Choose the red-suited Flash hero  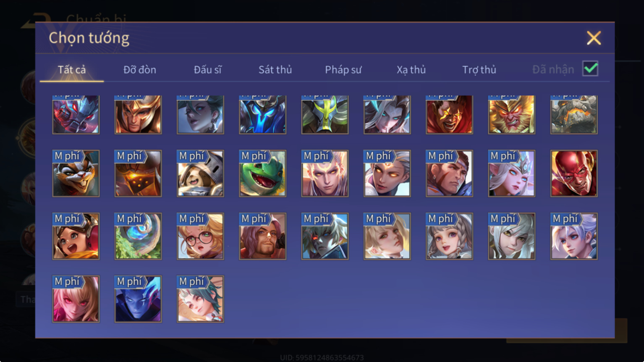[x=574, y=173]
